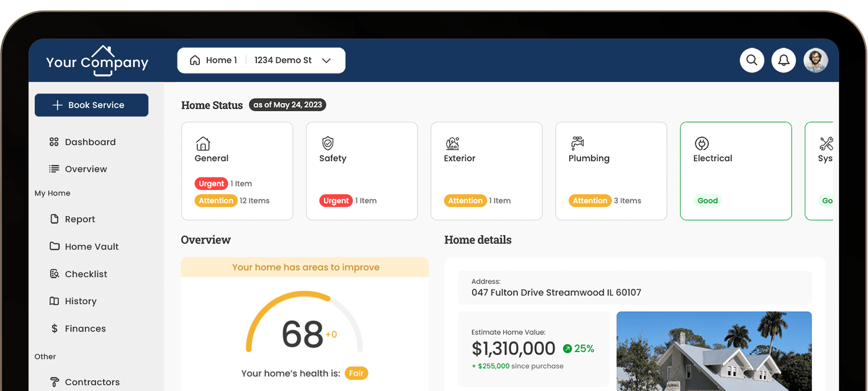The height and width of the screenshot is (391, 868).
Task: Open the house photo thumbnail
Action: (x=714, y=351)
